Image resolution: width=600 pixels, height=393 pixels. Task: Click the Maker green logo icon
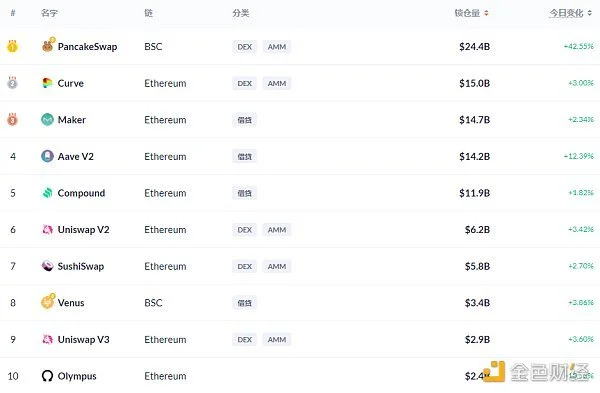(x=47, y=120)
